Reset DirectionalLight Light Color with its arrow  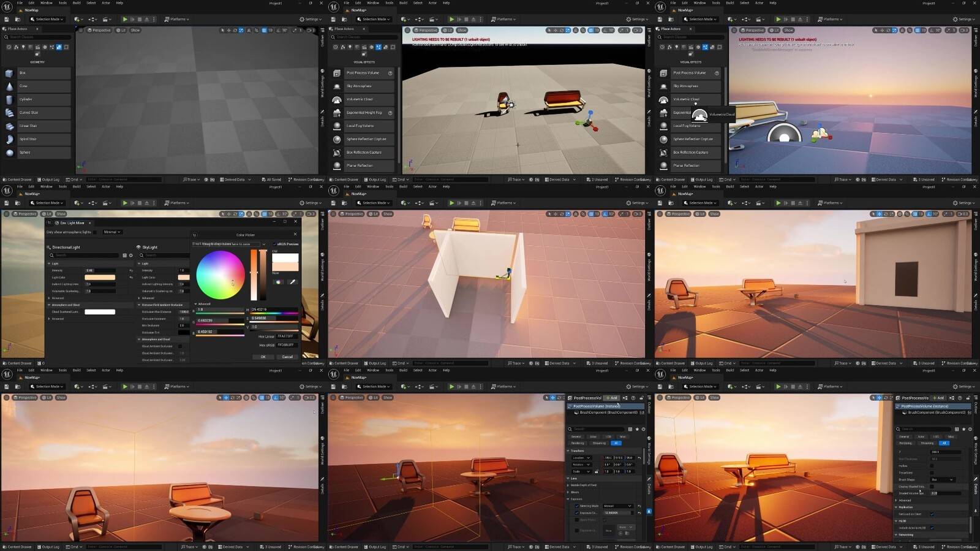coord(130,277)
